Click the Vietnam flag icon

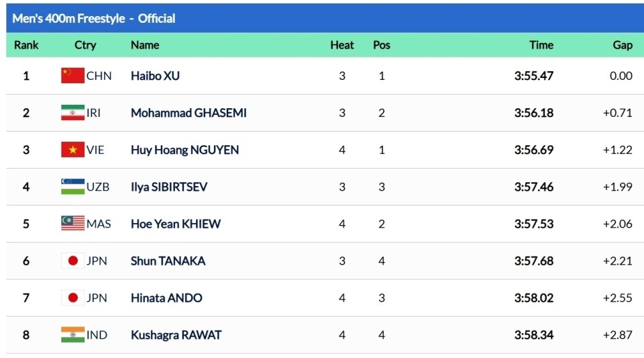point(72,150)
